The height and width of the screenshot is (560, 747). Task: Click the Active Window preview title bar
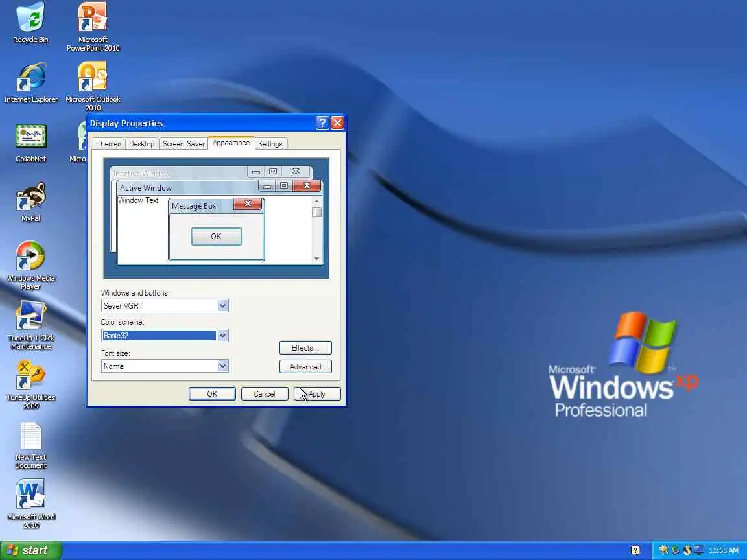(188, 187)
